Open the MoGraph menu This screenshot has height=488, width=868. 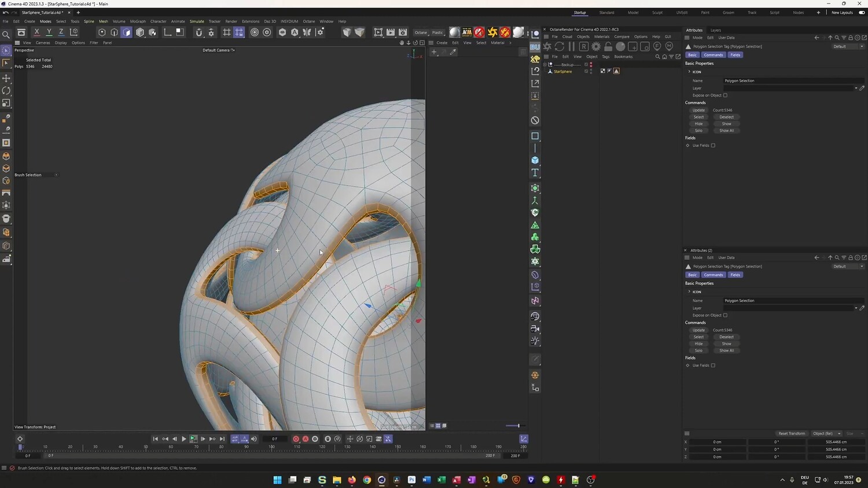pos(138,21)
